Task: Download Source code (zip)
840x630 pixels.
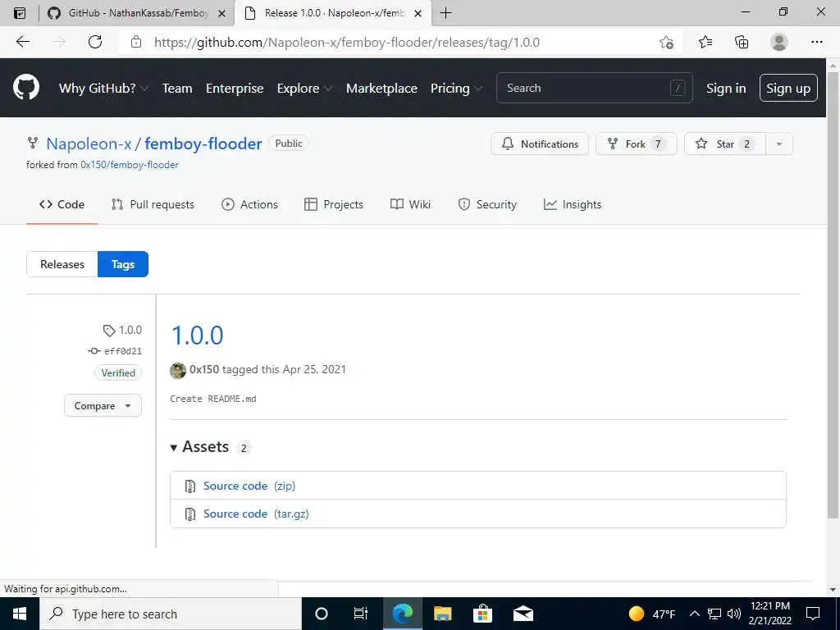Action: click(x=249, y=486)
